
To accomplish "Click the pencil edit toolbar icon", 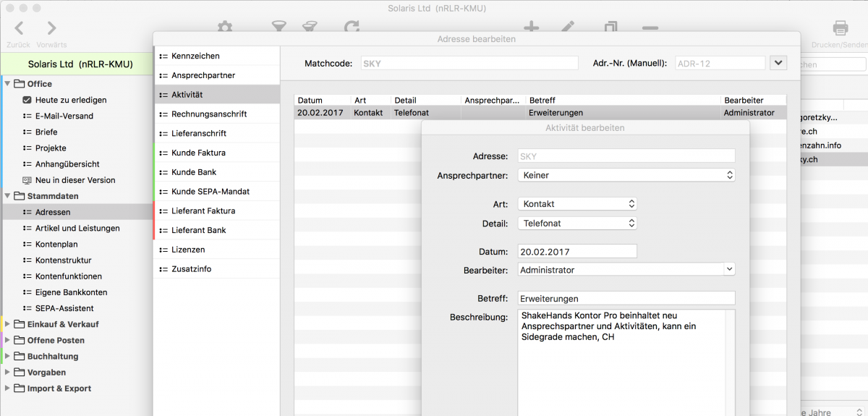I will (x=569, y=27).
